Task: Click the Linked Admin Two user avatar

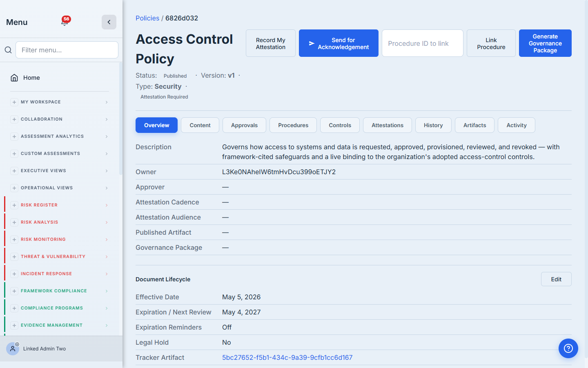Action: click(x=13, y=349)
